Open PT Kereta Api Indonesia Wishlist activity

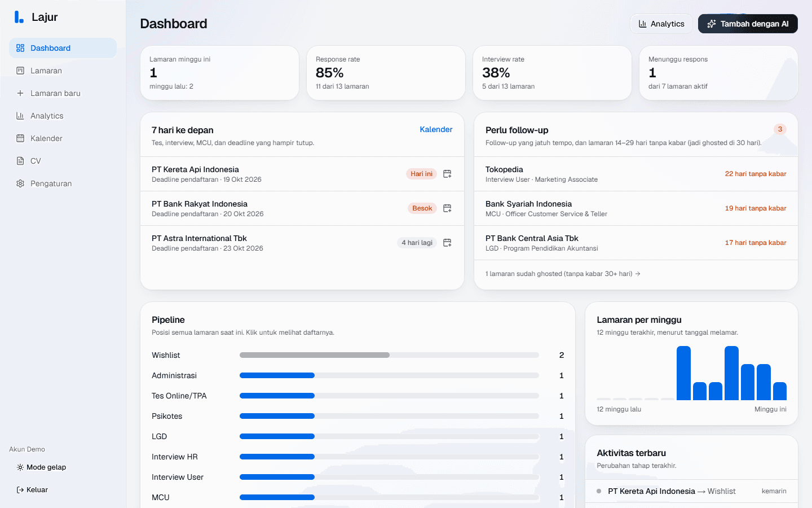(x=691, y=491)
